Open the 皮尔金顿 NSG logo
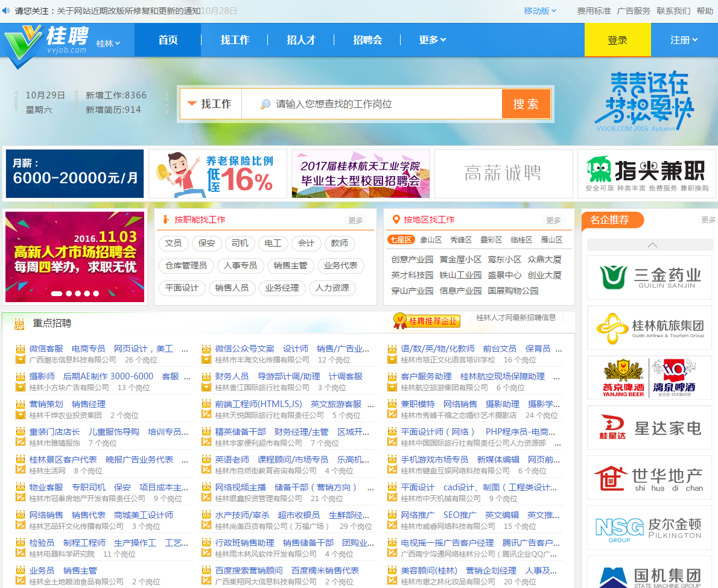 tap(649, 528)
